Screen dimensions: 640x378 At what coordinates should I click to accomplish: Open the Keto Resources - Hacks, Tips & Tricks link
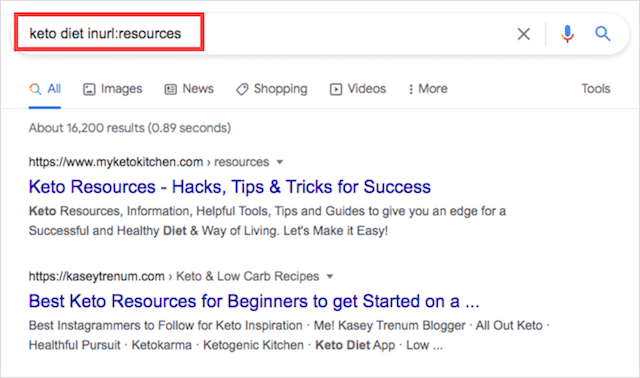pyautogui.click(x=229, y=187)
